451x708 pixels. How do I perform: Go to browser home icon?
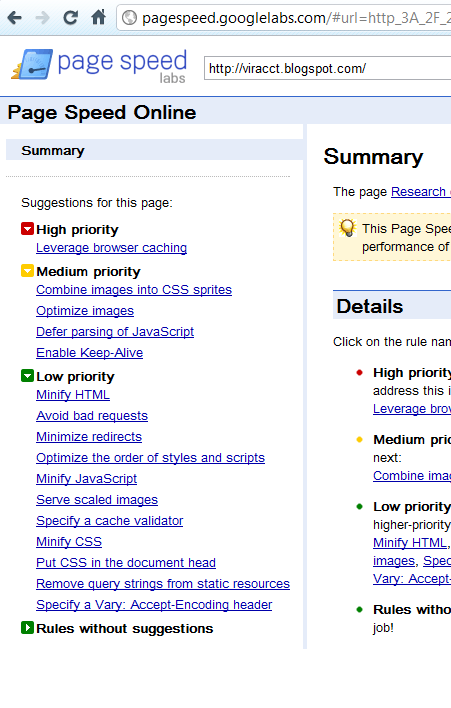(98, 18)
